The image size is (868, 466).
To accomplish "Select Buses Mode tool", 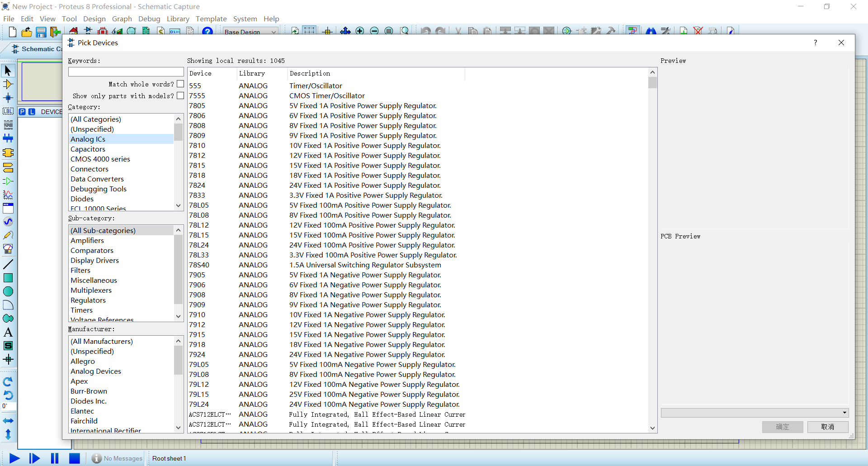I will 8,138.
